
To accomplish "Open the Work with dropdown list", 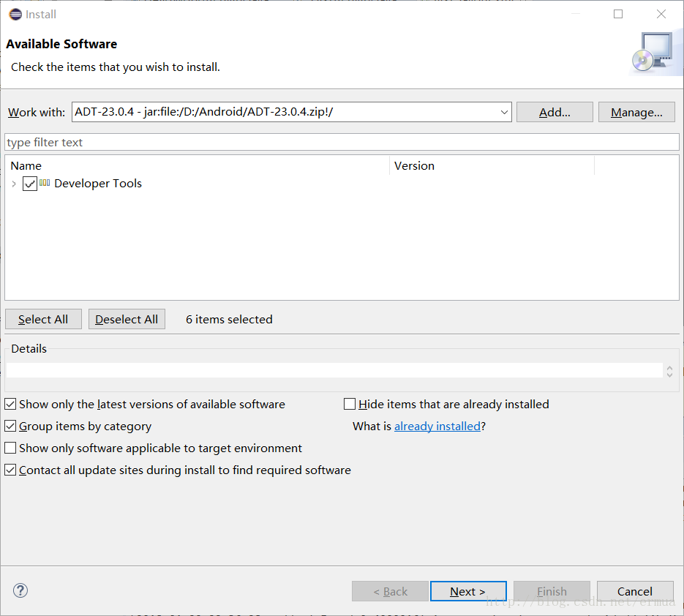I will point(504,112).
